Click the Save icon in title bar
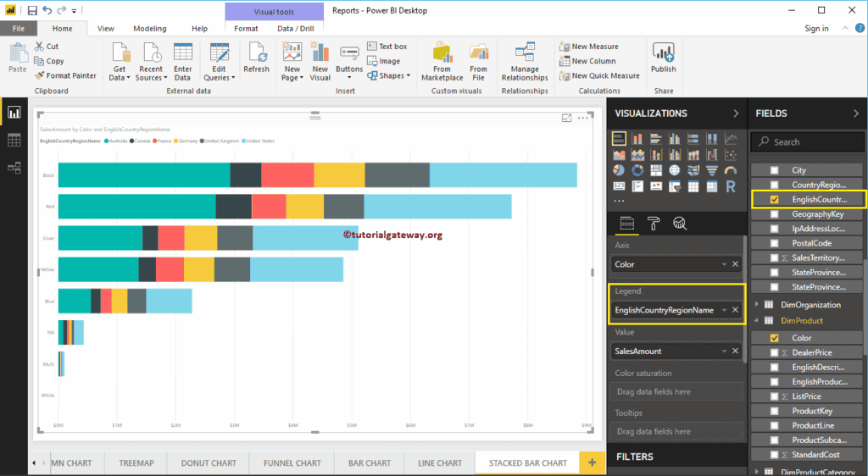868x476 pixels. point(32,10)
